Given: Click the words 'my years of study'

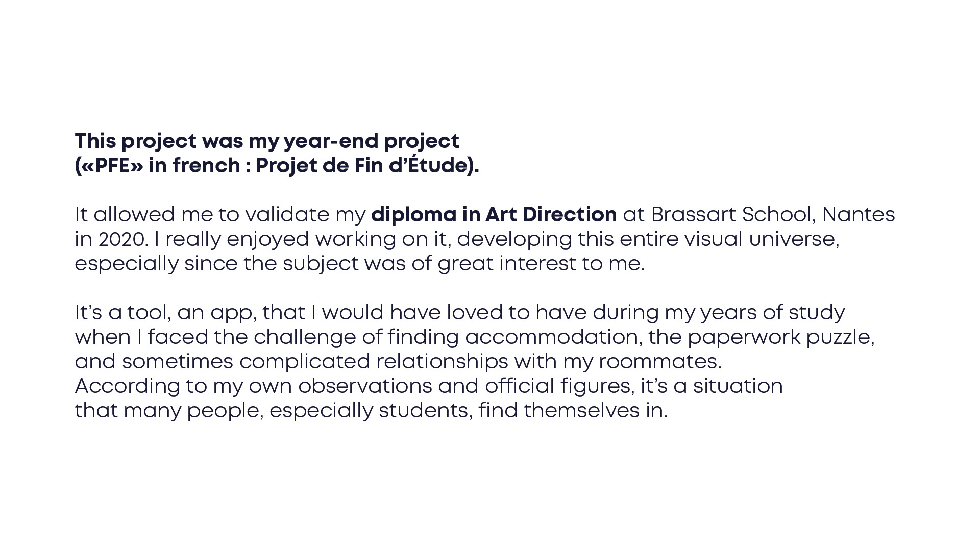Looking at the screenshot, I should click(x=754, y=313).
